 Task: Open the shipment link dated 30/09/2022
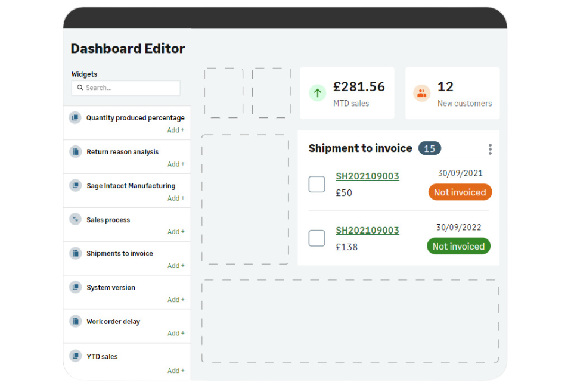point(367,231)
